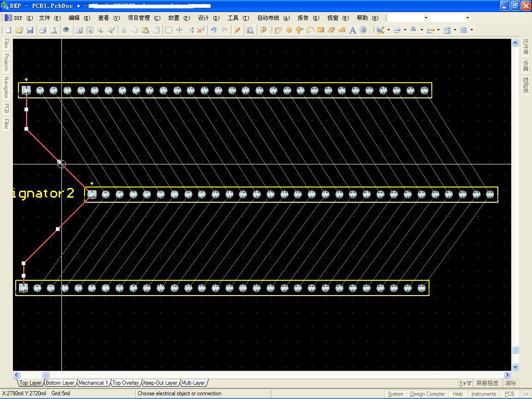Select the Keep-Out Layer tab
The image size is (532, 399).
(x=160, y=383)
